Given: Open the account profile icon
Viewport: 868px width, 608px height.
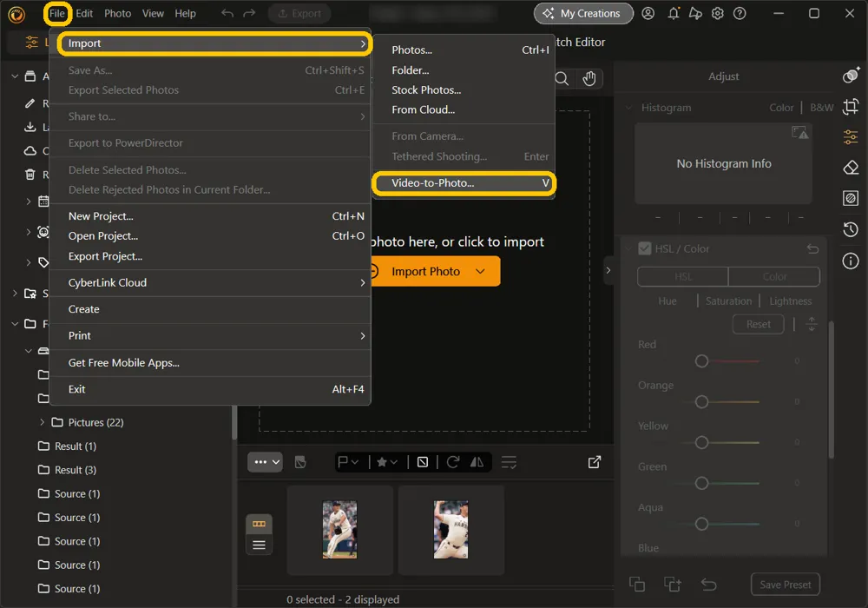Looking at the screenshot, I should (648, 13).
